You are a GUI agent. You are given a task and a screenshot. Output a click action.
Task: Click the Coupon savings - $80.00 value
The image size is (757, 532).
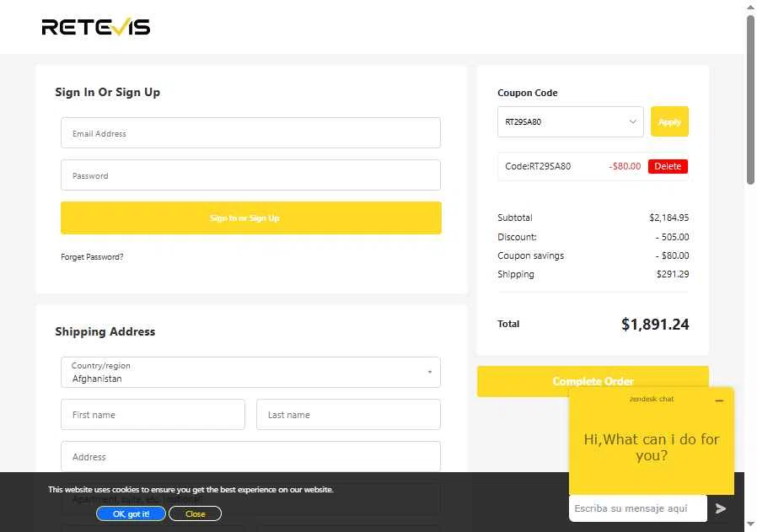pos(672,255)
